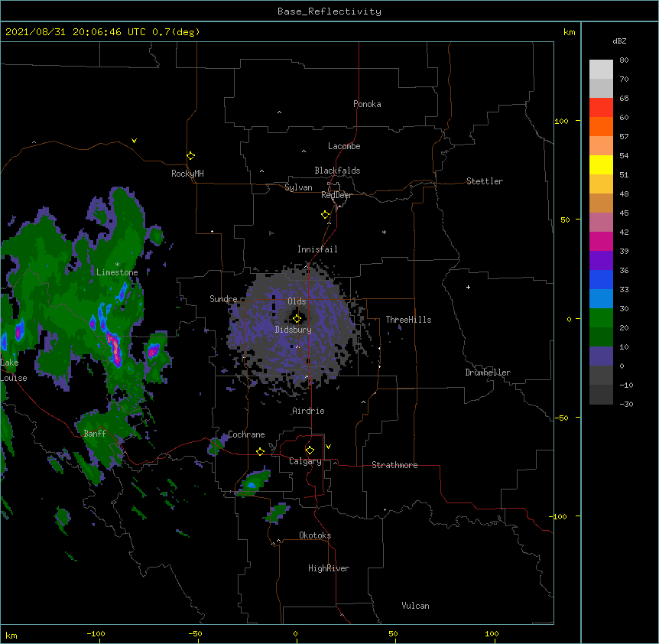Select the radar site diamond between Olds and Didsbury
This screenshot has height=644, width=659.
[x=297, y=318]
